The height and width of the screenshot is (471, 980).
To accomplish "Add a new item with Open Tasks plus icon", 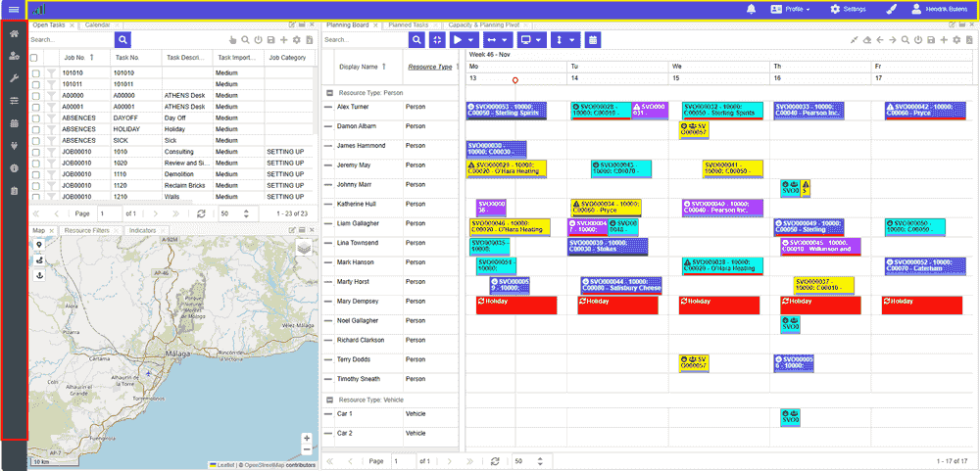I will [284, 40].
